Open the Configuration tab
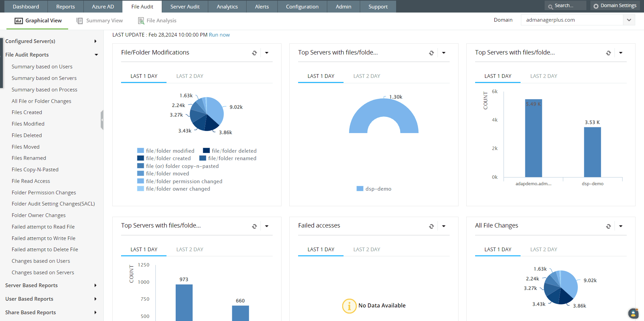Screen dimensions: 644x321 [x=302, y=6]
